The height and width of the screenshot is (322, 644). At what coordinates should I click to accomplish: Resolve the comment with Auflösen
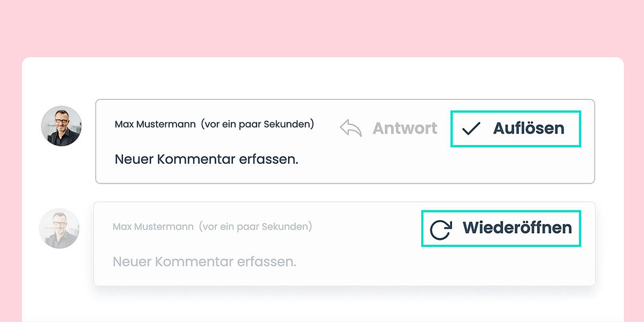pyautogui.click(x=516, y=129)
